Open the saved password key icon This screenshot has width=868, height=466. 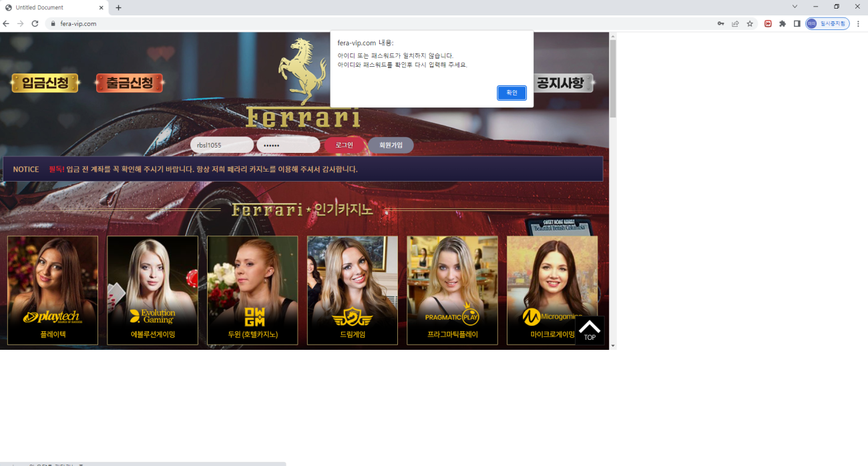coord(720,23)
